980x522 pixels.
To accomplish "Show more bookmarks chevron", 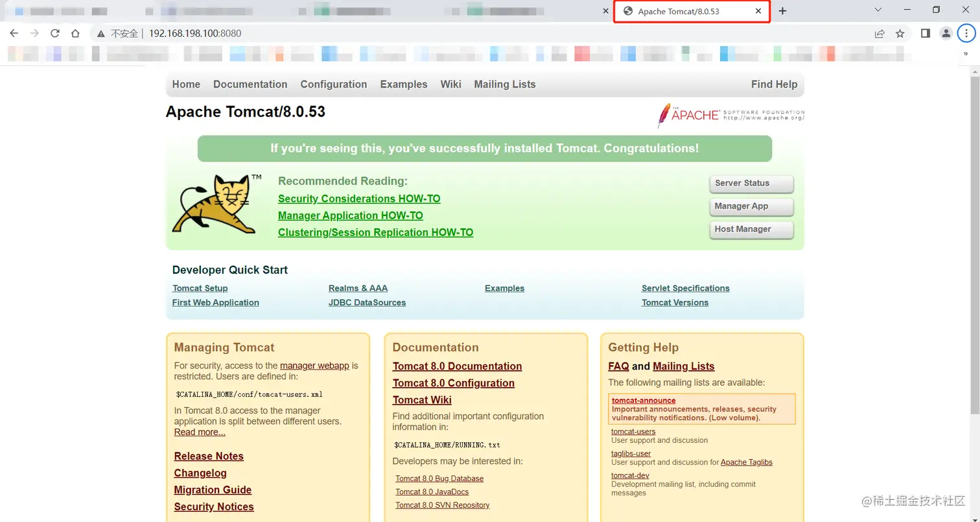I will 966,54.
